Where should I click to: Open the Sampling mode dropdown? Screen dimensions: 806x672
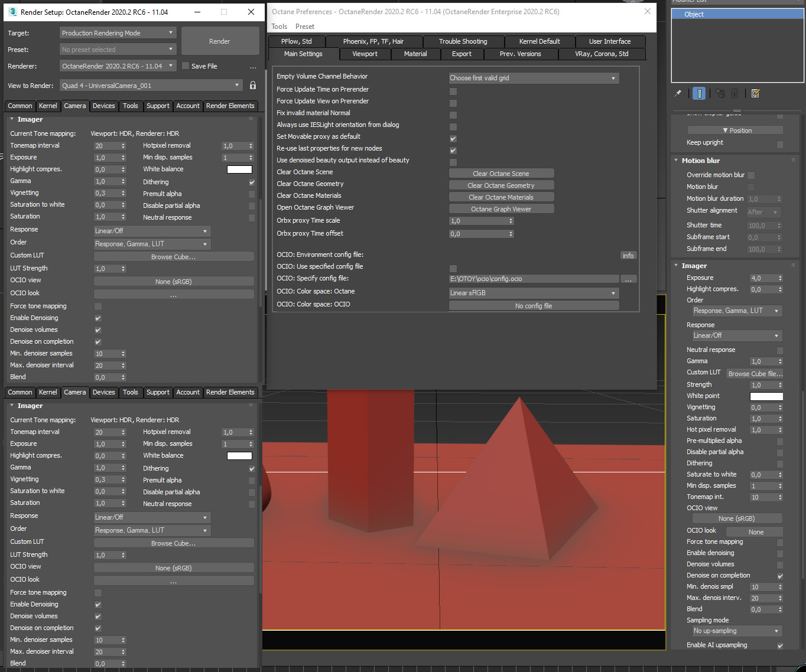click(737, 631)
